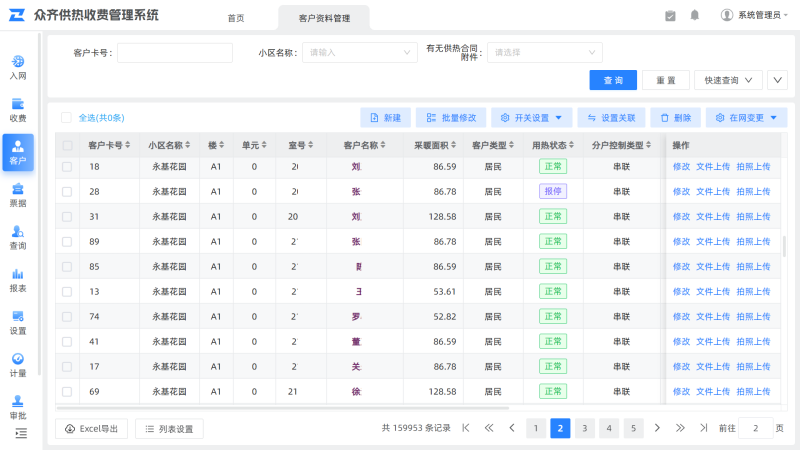Click the 重置 reset button
This screenshot has width=800, height=450.
[x=665, y=80]
